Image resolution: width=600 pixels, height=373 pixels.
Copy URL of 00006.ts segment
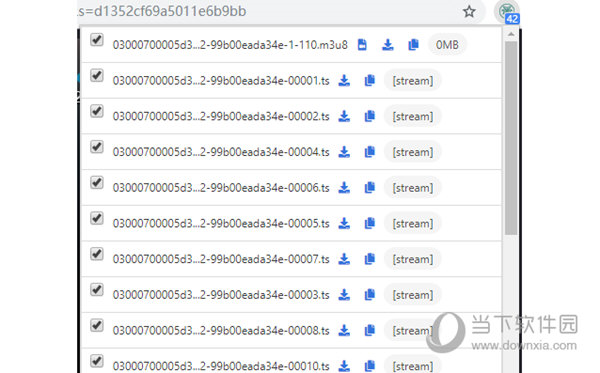click(x=370, y=188)
